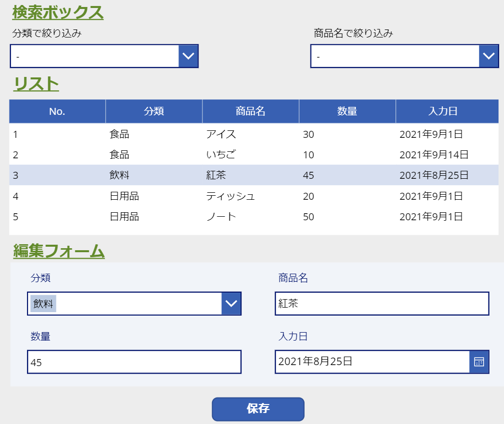504x424 pixels.
Task: Click the 入力日 date field showing 2021年8月25日
Action: (x=370, y=362)
